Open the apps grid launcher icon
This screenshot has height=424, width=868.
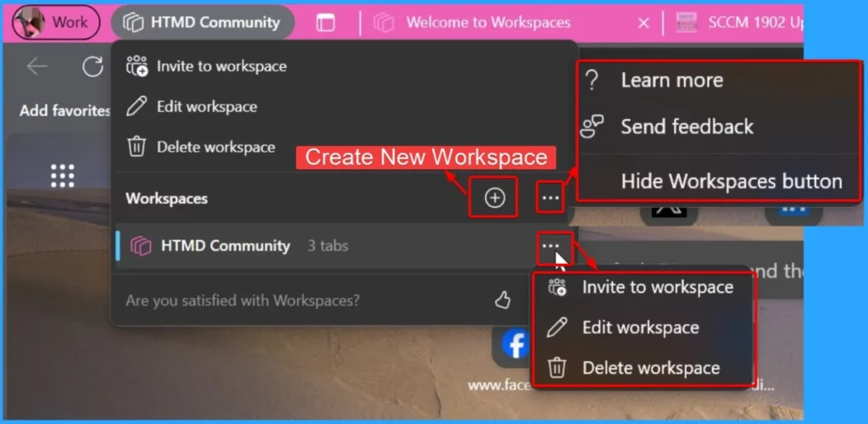pos(63,176)
